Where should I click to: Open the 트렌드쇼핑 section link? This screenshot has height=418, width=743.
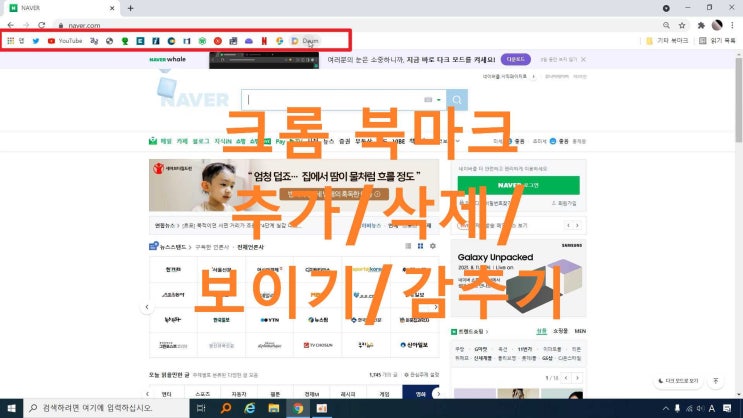(x=472, y=331)
